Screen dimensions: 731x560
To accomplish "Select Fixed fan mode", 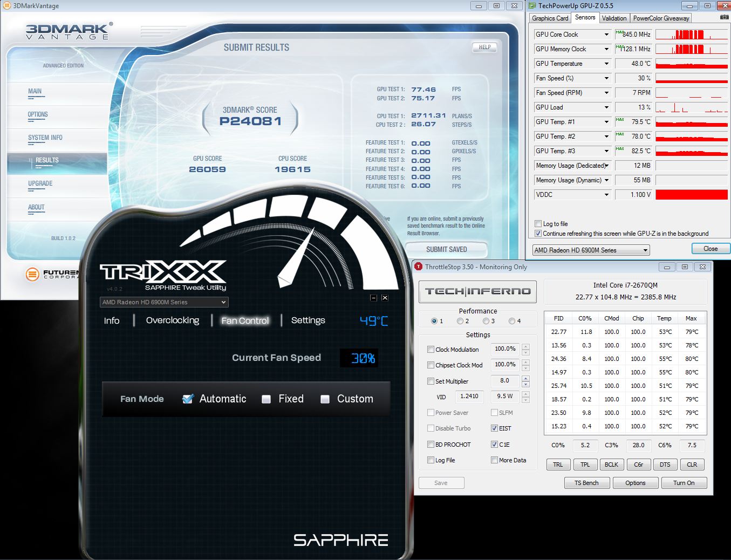I will point(266,399).
